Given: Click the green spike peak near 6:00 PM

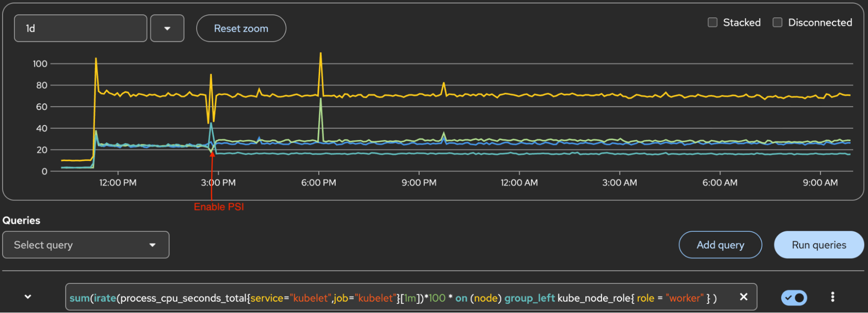Looking at the screenshot, I should pos(320,100).
